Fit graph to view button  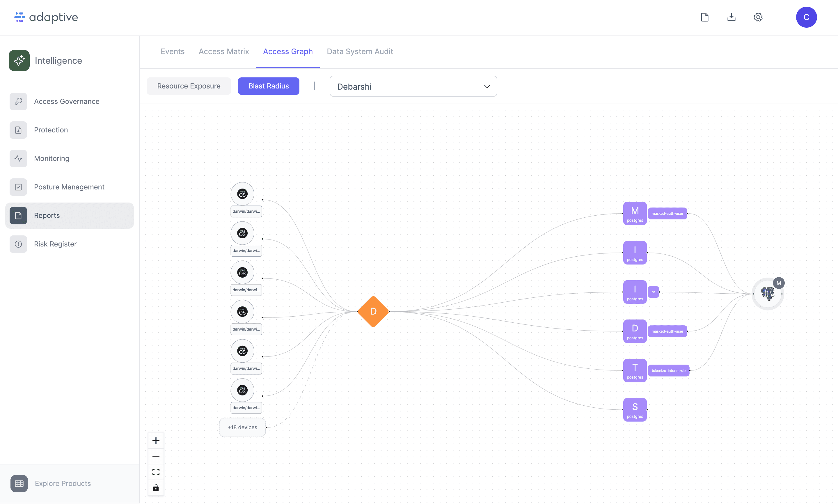click(156, 472)
